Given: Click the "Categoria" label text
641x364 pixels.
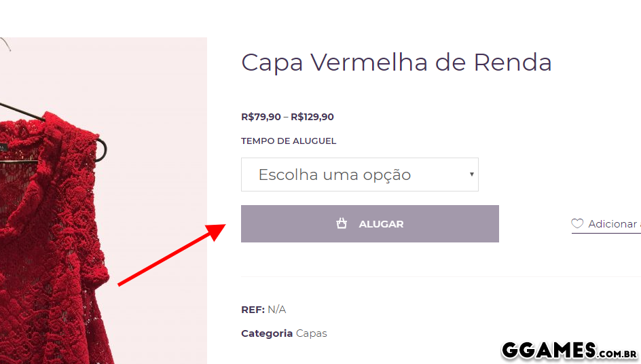Looking at the screenshot, I should pos(267,333).
